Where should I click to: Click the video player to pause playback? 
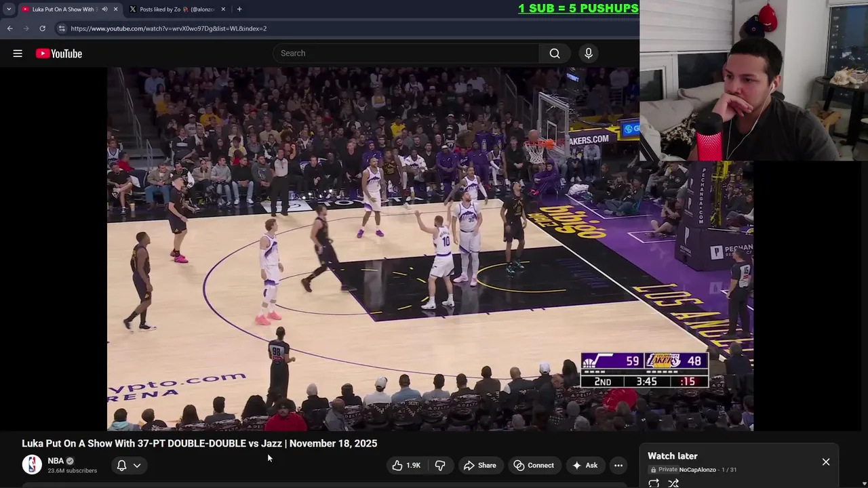click(430, 249)
